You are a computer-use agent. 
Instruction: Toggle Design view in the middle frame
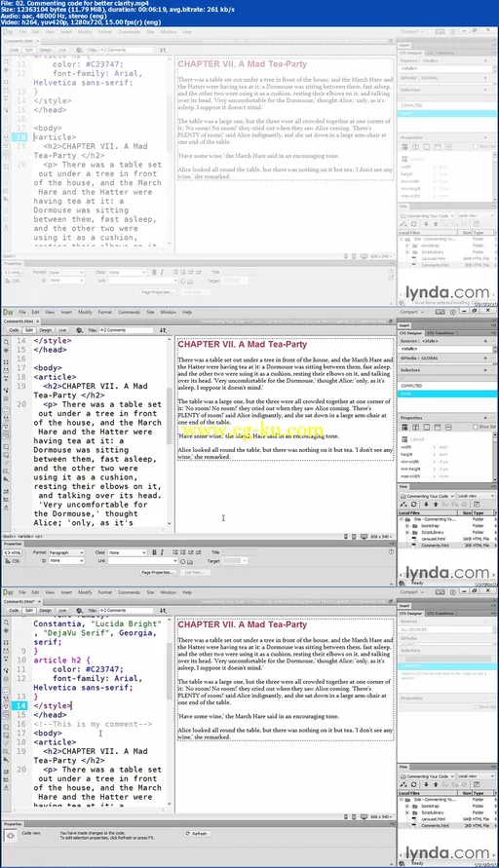pos(46,330)
